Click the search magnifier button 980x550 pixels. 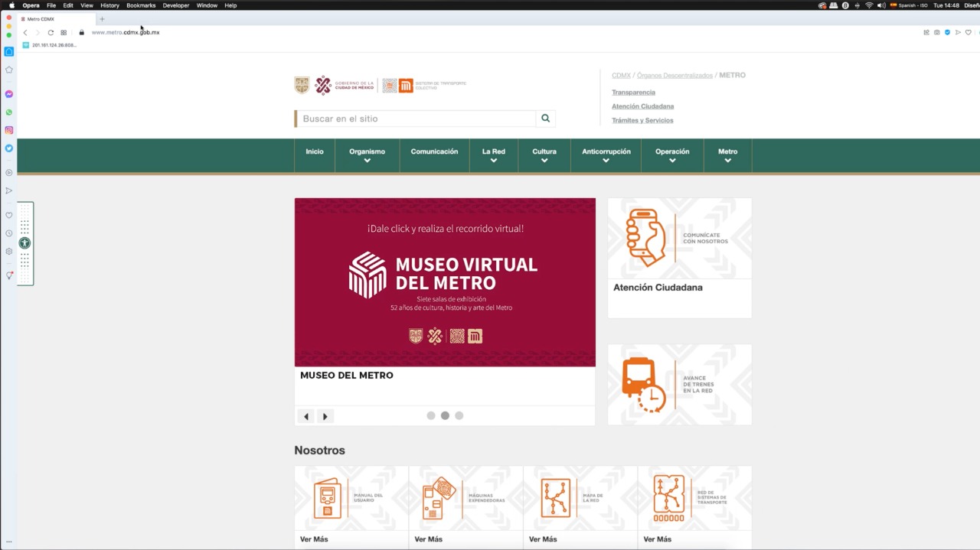[x=545, y=119]
